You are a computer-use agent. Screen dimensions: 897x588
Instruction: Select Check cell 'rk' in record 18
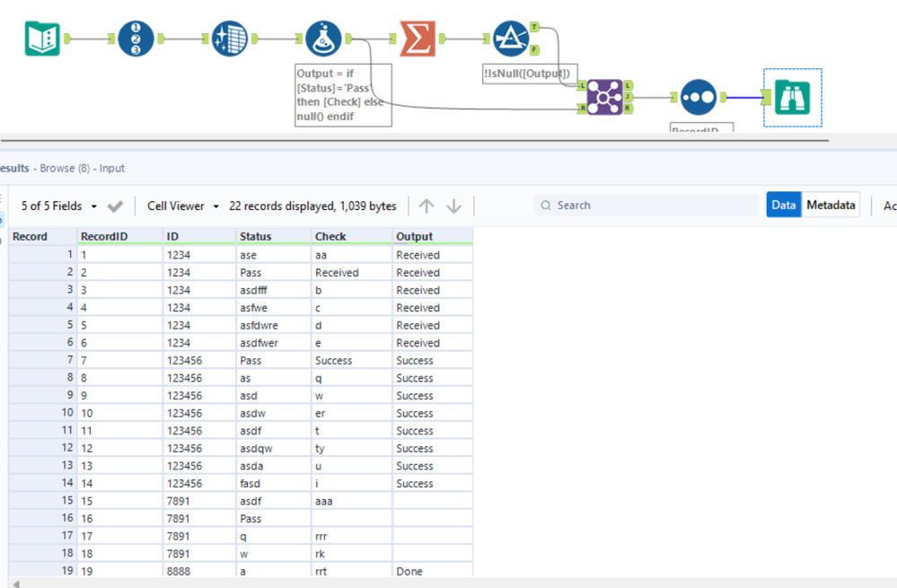(x=352, y=554)
